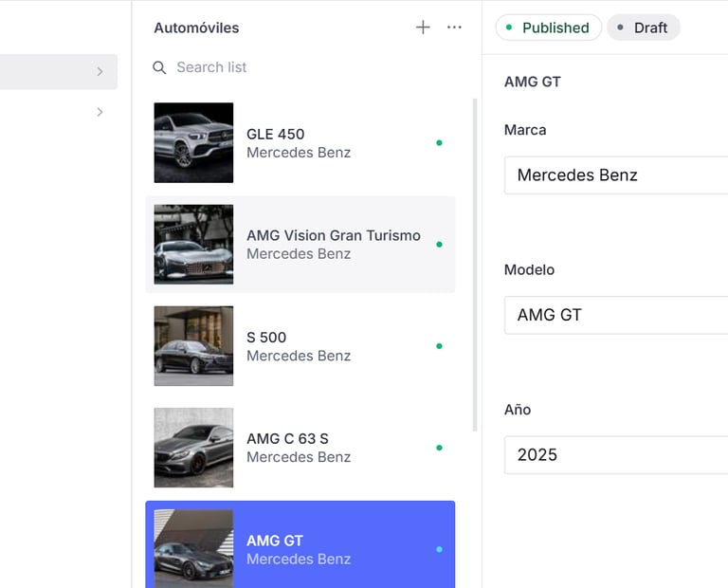Click the search magnifier icon
The width and height of the screenshot is (728, 588).
point(159,67)
